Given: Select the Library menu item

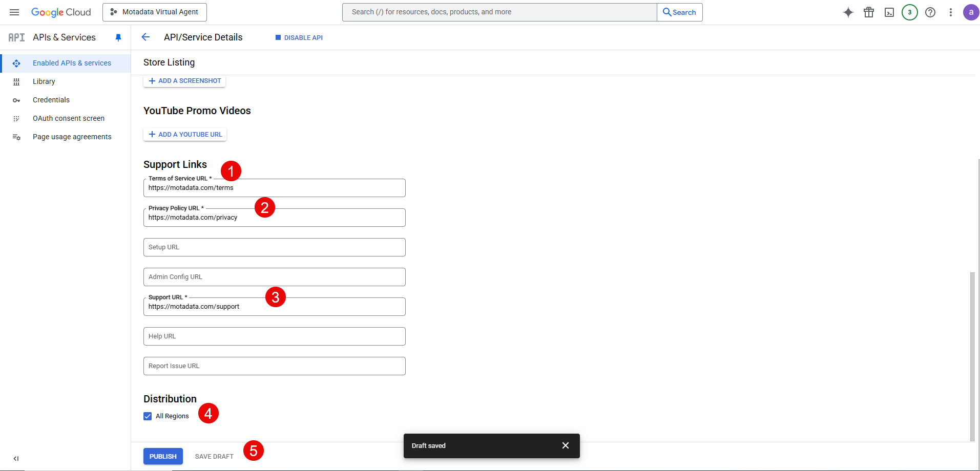Looking at the screenshot, I should (x=44, y=81).
